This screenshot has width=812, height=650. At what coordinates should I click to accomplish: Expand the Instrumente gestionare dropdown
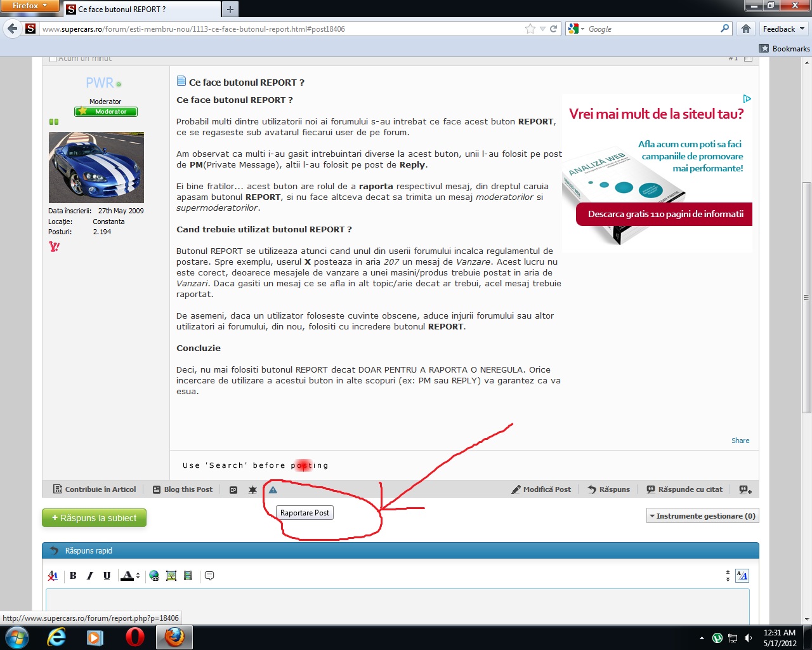point(702,516)
